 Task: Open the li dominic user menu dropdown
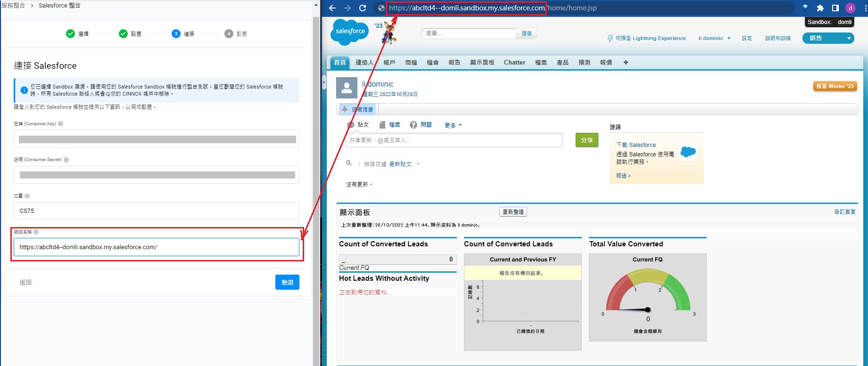714,38
